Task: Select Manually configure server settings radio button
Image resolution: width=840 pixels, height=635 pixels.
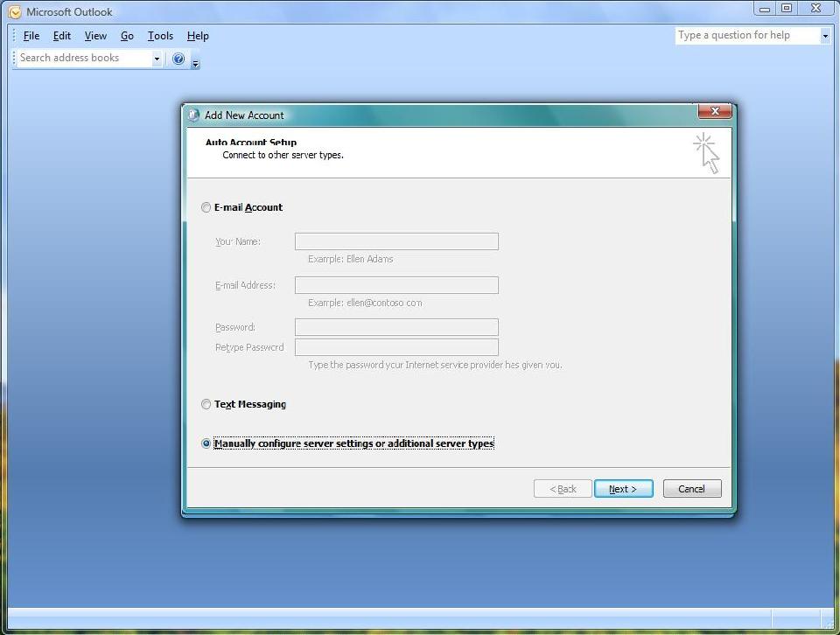Action: (206, 443)
